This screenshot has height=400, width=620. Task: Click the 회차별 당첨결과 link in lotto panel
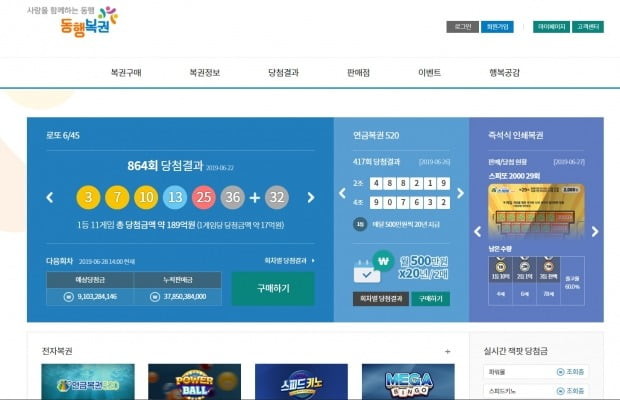point(288,260)
